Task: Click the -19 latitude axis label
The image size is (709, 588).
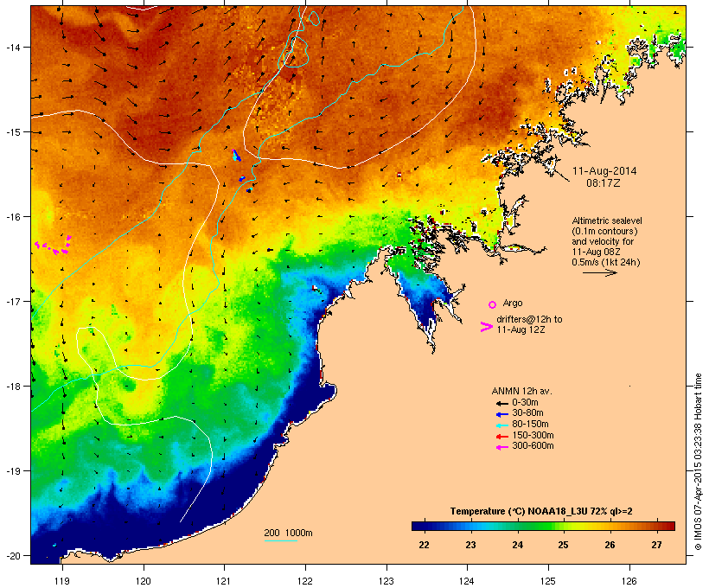Action: [12, 471]
